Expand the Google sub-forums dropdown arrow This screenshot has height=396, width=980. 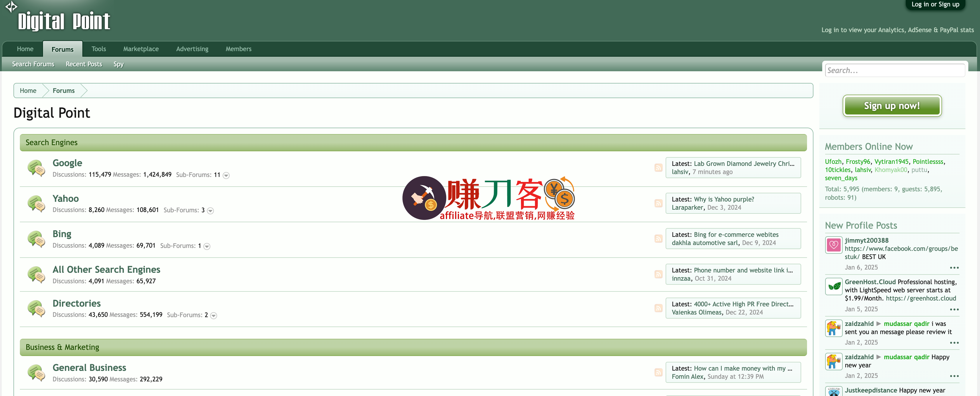[x=226, y=175]
